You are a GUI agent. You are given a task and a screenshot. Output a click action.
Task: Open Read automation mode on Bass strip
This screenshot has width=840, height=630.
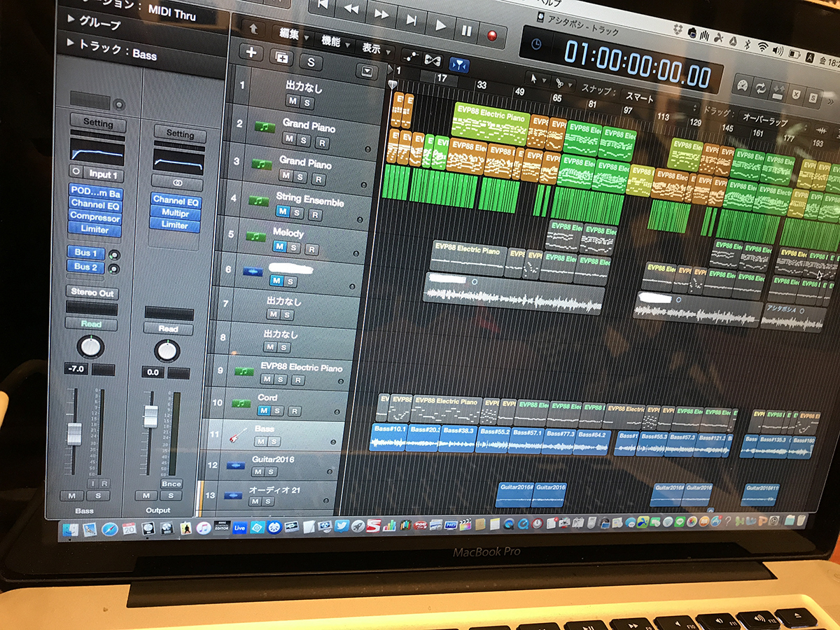pyautogui.click(x=91, y=323)
